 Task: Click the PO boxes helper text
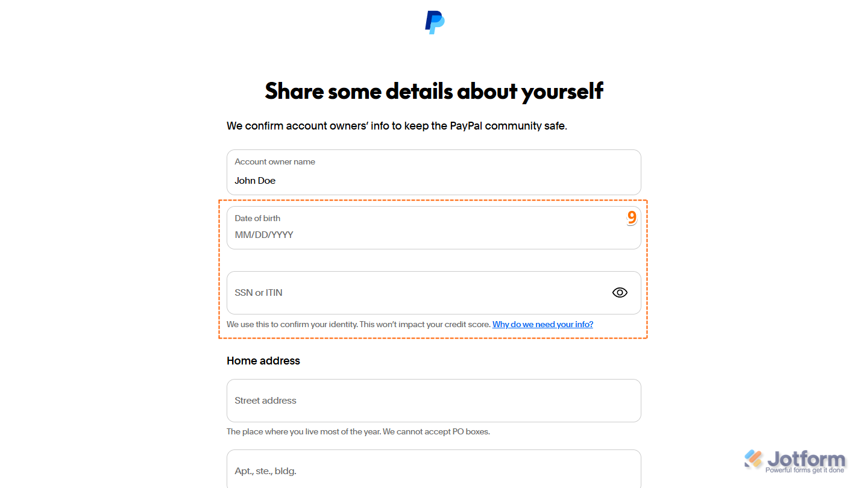tap(358, 431)
